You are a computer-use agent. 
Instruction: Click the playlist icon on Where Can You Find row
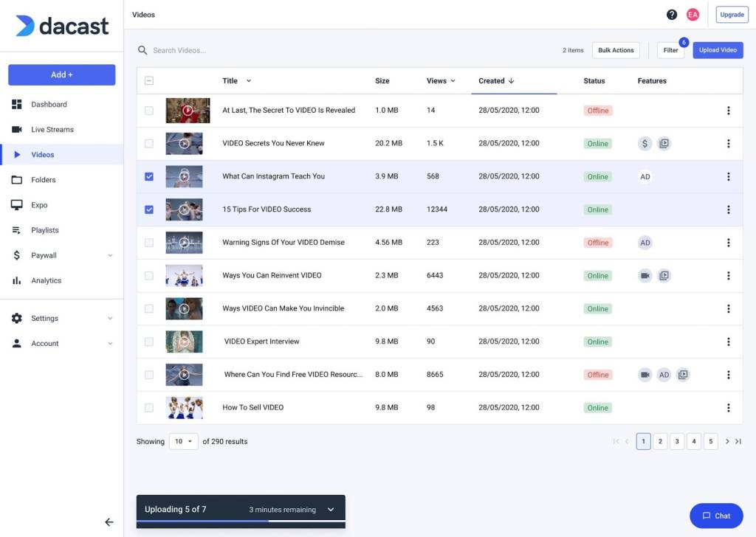click(683, 375)
